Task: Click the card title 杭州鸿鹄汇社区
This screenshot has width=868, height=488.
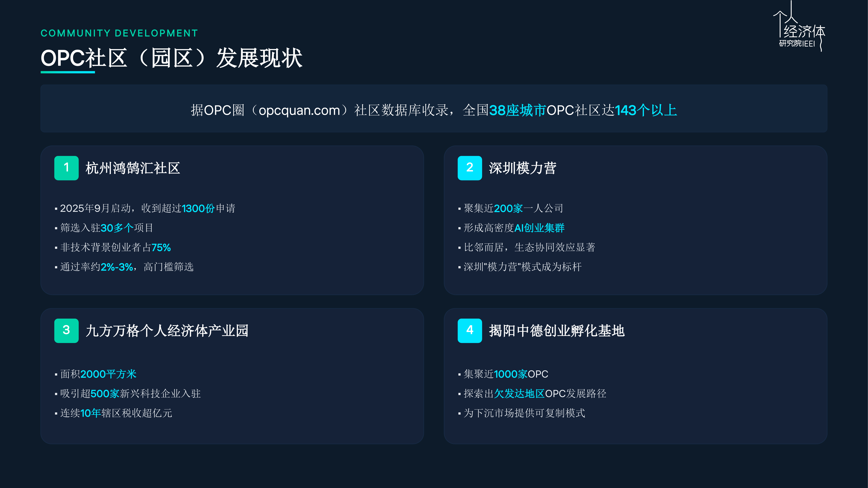Action: [133, 168]
